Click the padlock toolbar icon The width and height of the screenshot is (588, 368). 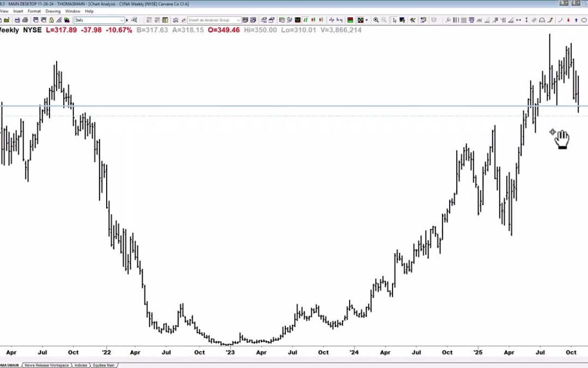tap(51, 20)
